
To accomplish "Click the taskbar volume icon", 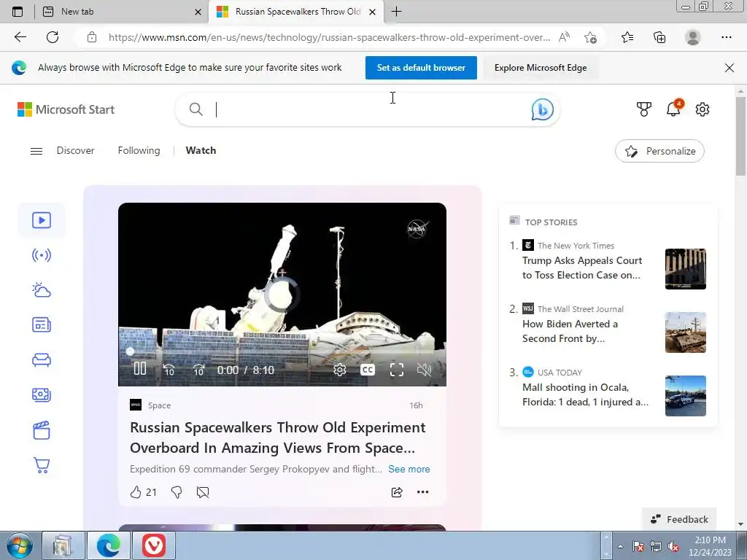I will tap(673, 547).
